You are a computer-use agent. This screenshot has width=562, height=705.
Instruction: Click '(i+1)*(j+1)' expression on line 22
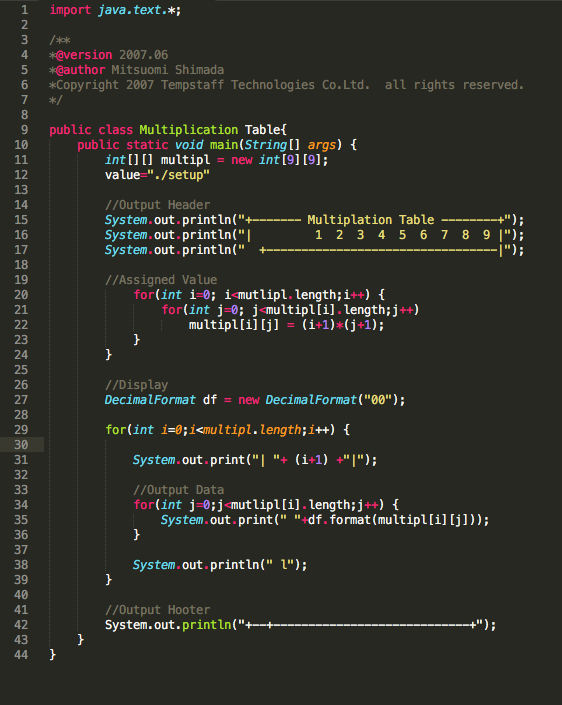[340, 325]
